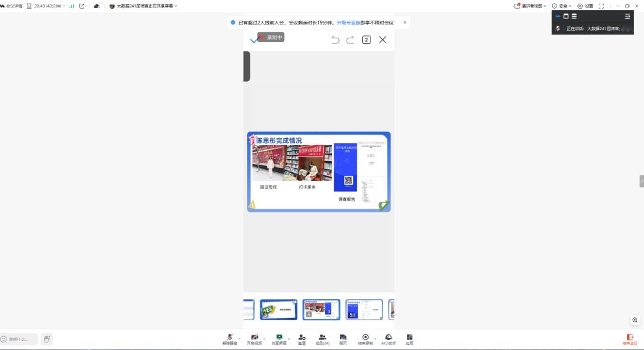Image resolution: width=644 pixels, height=350 pixels.
Task: Toggle fullscreen mode icon in top bar
Action: (x=601, y=6)
